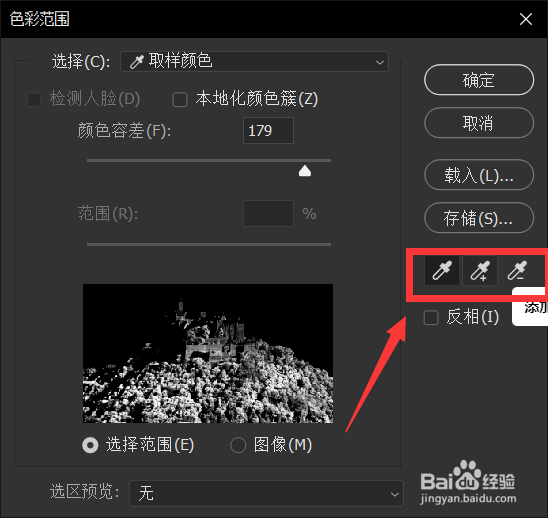Choose the 选择范围 radio option
Screen dimensions: 548x518
(90, 445)
